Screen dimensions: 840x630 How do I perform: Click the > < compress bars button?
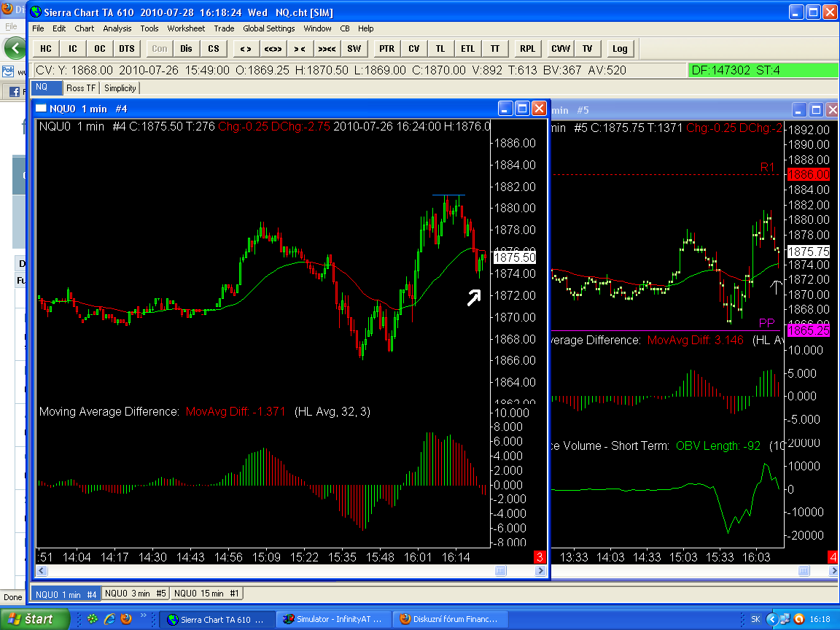tap(300, 49)
